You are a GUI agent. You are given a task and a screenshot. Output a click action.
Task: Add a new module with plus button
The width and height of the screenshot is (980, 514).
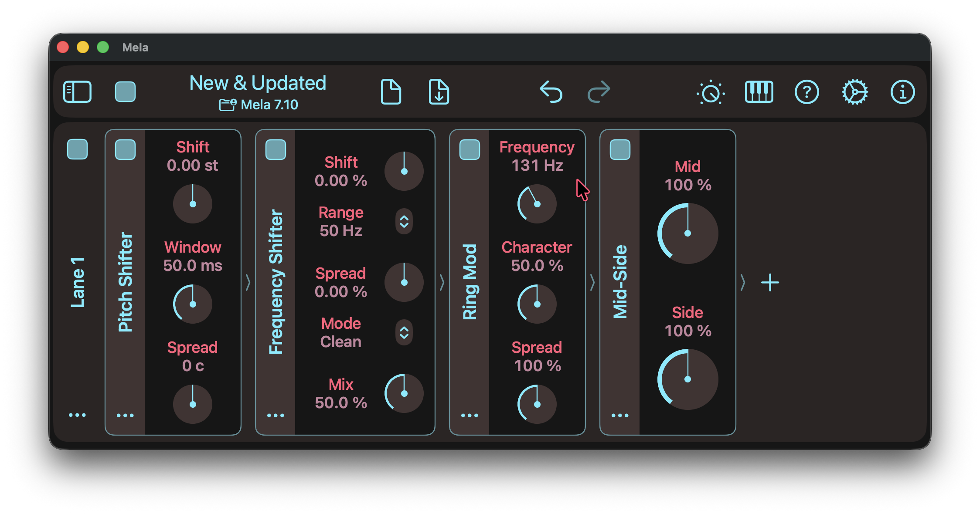770,282
